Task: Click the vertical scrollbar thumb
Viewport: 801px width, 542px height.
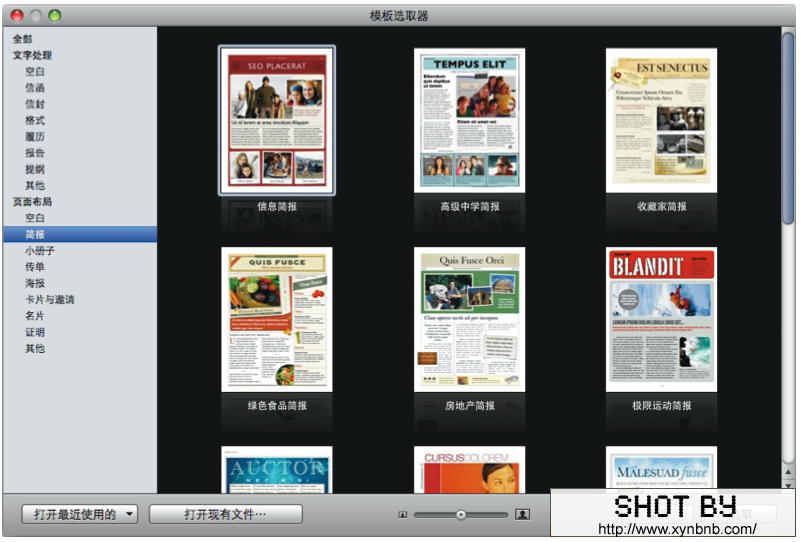Action: (788, 128)
